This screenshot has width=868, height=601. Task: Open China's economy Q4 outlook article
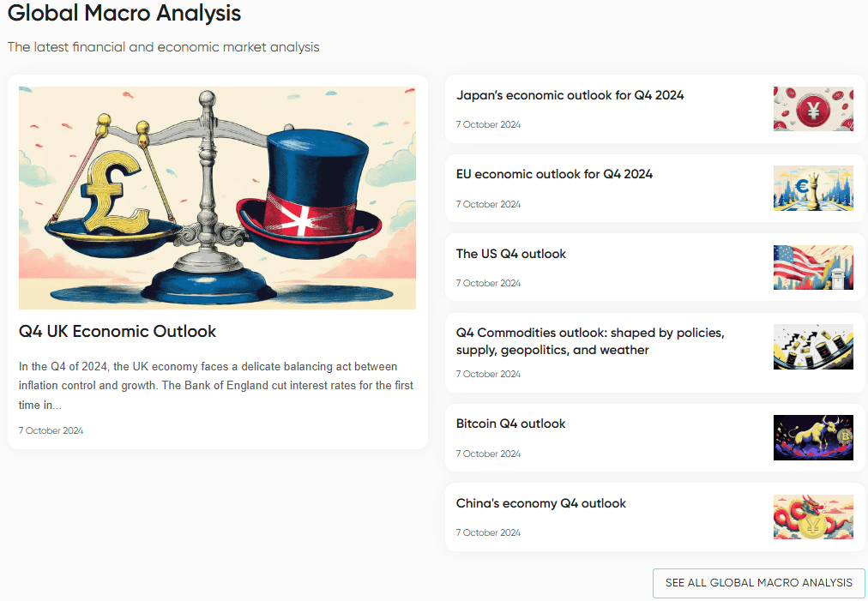tap(541, 503)
